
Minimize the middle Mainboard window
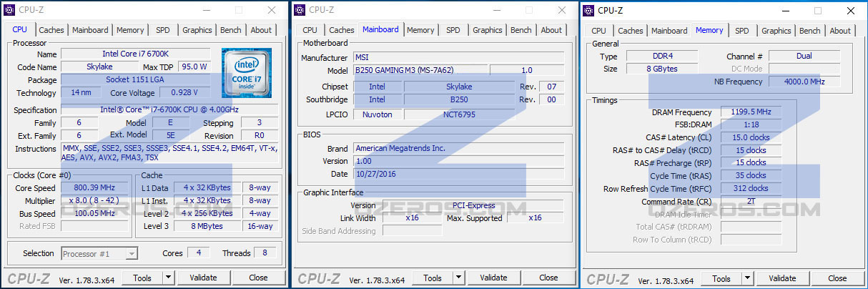(495, 10)
